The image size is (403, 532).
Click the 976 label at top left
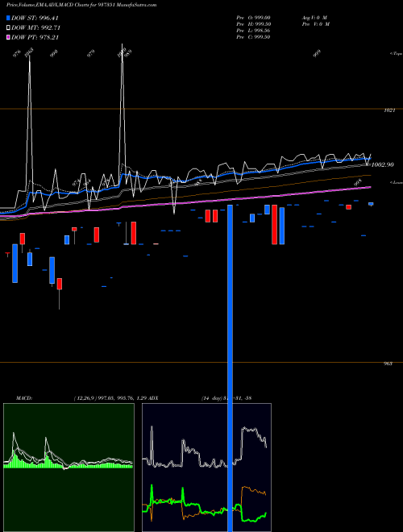click(x=17, y=54)
